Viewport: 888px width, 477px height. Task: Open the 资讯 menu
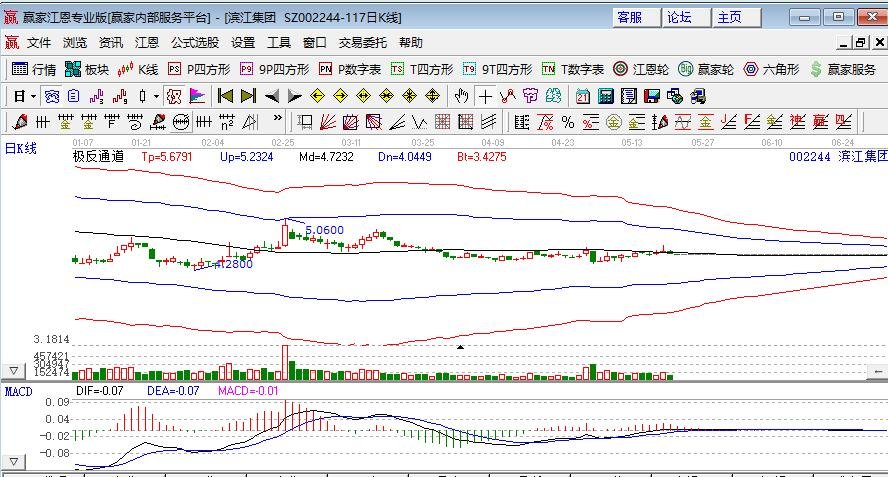tap(110, 42)
